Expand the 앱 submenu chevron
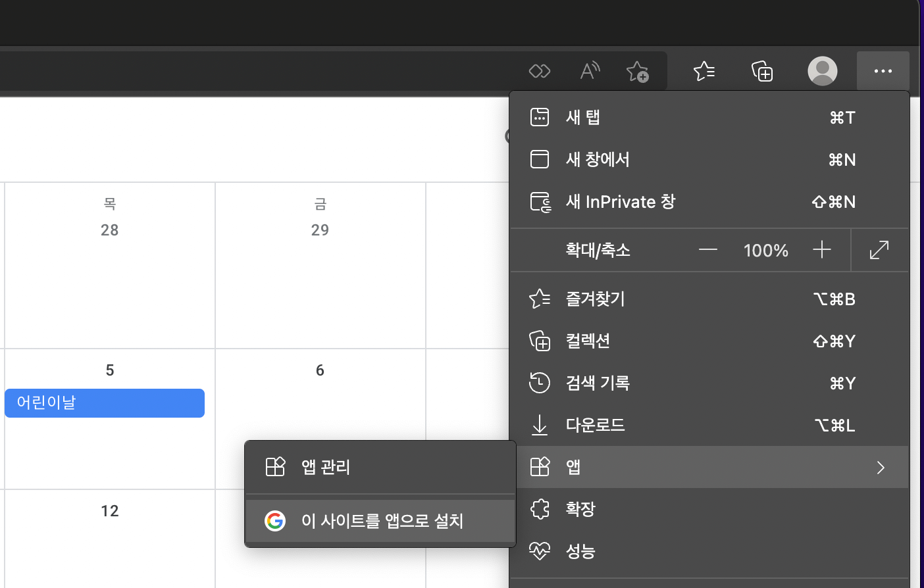The image size is (924, 588). 881,467
